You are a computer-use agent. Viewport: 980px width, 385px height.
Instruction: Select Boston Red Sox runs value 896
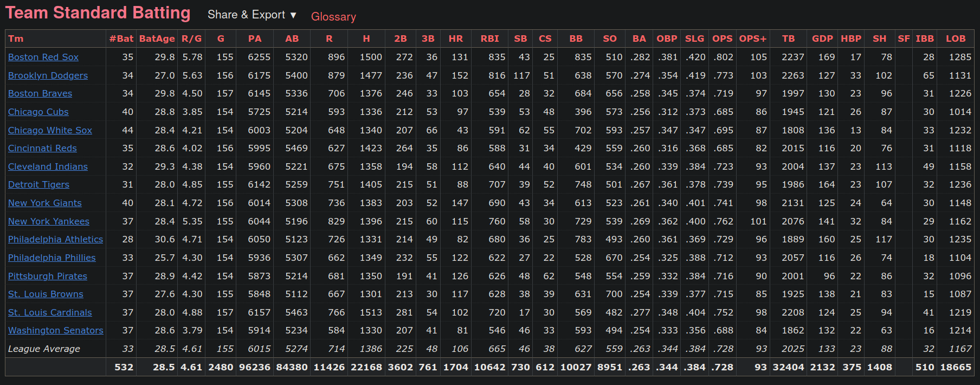[x=336, y=57]
